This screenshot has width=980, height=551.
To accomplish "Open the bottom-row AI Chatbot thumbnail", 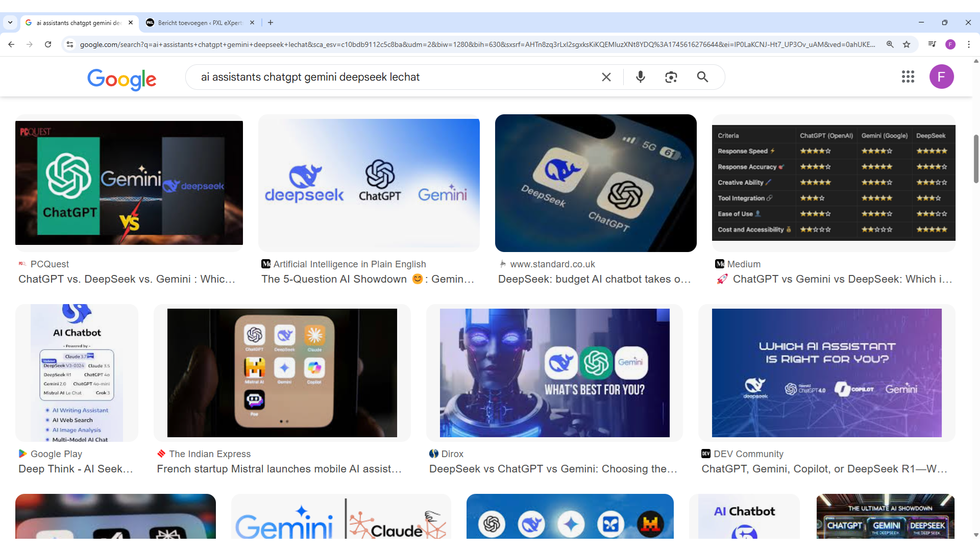I will (744, 516).
